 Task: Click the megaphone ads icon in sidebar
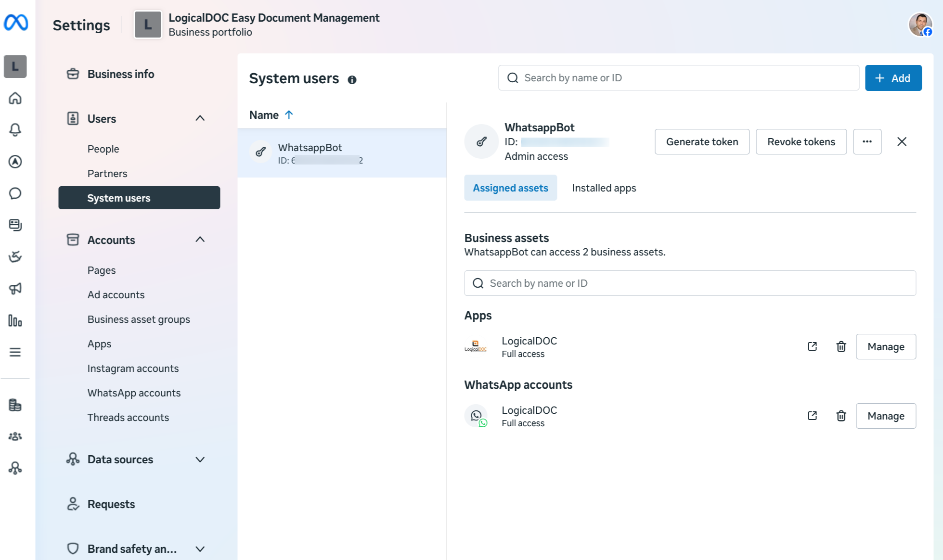pos(15,289)
